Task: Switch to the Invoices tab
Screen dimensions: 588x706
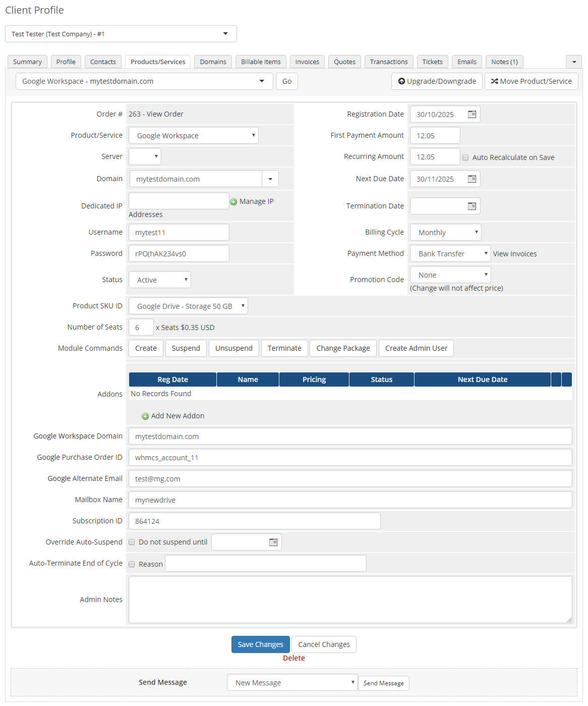Action: coord(307,62)
